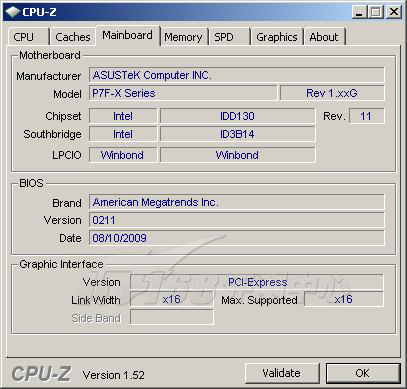Open the Caches tab

point(73,37)
